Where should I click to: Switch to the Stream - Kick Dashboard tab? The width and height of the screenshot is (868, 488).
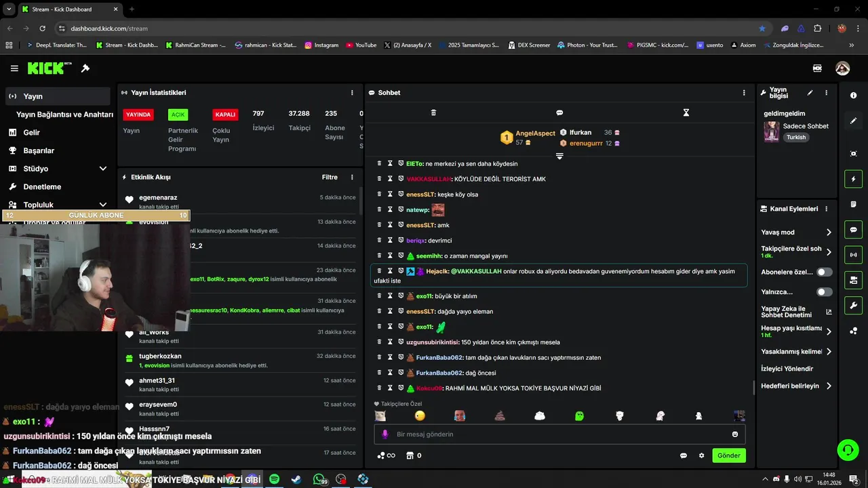tap(69, 9)
